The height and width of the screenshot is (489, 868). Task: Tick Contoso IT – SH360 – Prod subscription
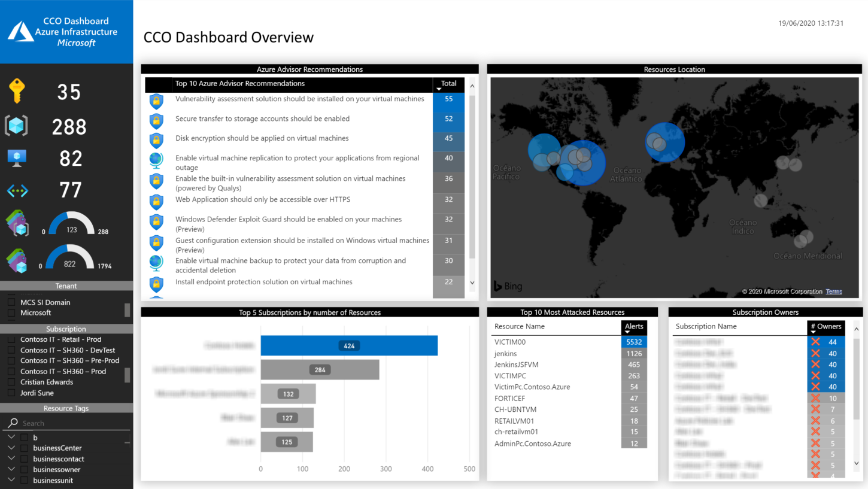pos(11,371)
